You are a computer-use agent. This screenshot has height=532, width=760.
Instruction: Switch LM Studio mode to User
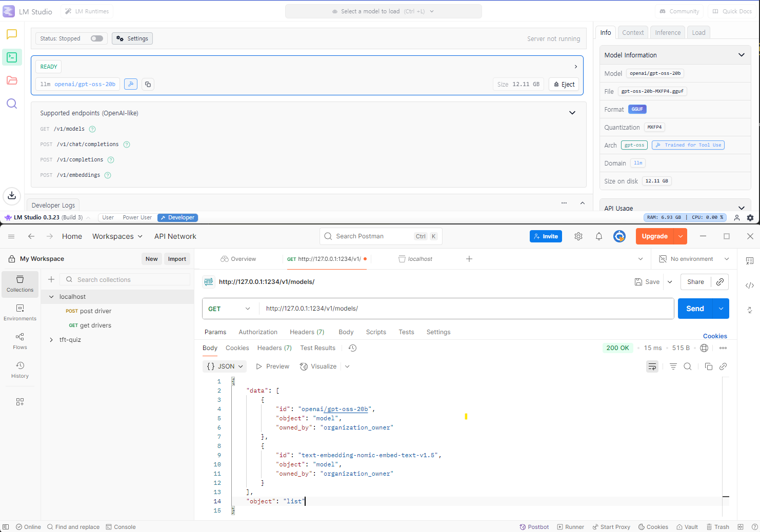tap(108, 218)
